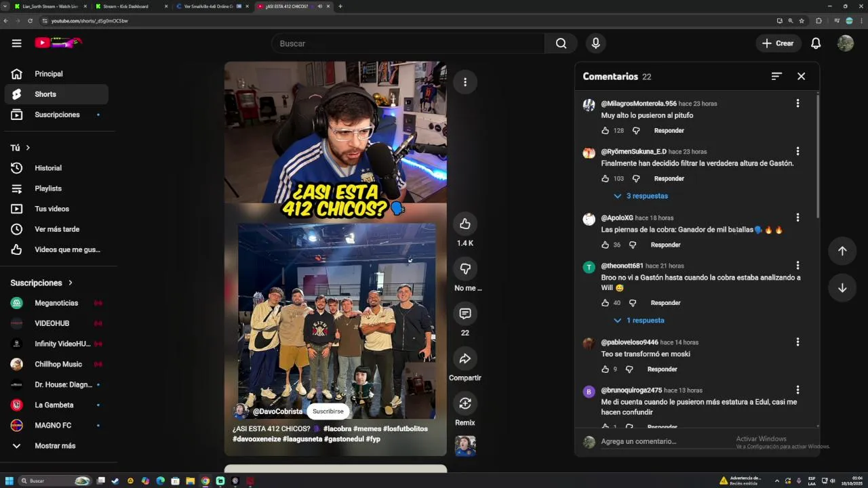Viewport: 868px width, 488px height.
Task: Open the sort comments options
Action: pos(776,77)
